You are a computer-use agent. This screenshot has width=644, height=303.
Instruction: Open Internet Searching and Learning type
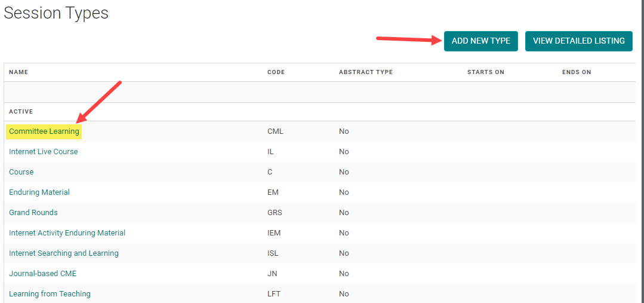pos(63,253)
